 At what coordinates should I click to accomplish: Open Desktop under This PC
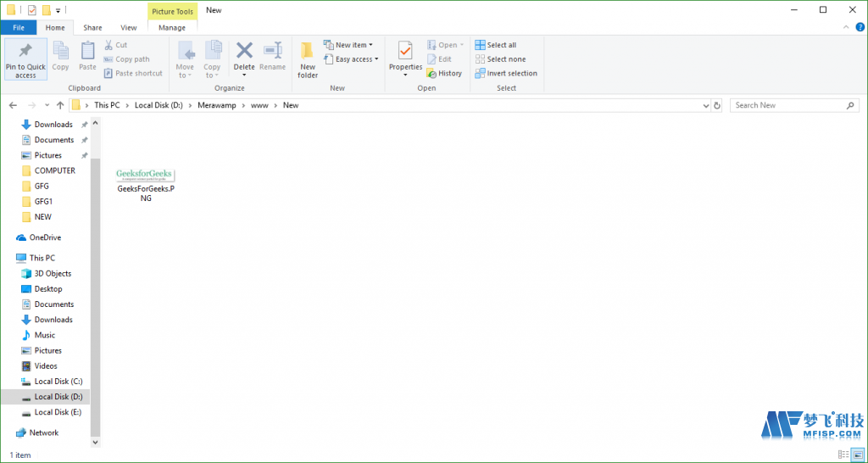pos(48,289)
